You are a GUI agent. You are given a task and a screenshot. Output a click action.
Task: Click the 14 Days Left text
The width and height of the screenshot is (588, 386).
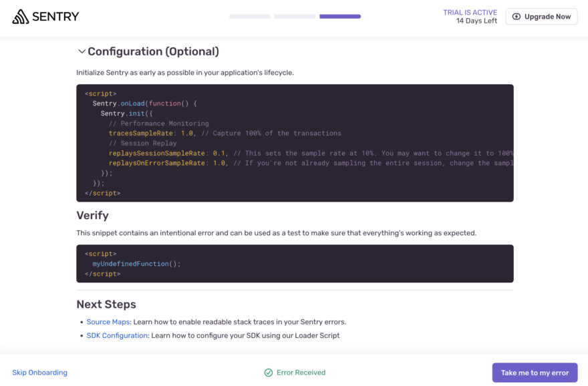coord(476,21)
